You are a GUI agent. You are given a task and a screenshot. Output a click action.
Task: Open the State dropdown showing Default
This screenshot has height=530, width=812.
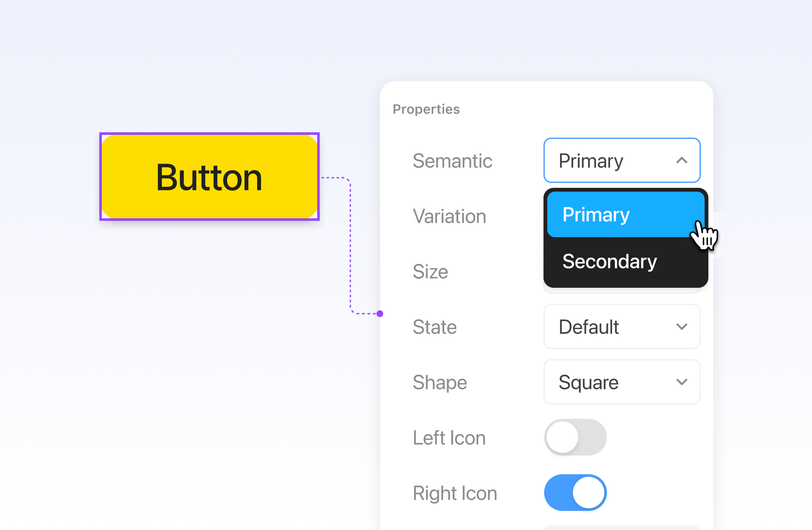[x=622, y=326]
